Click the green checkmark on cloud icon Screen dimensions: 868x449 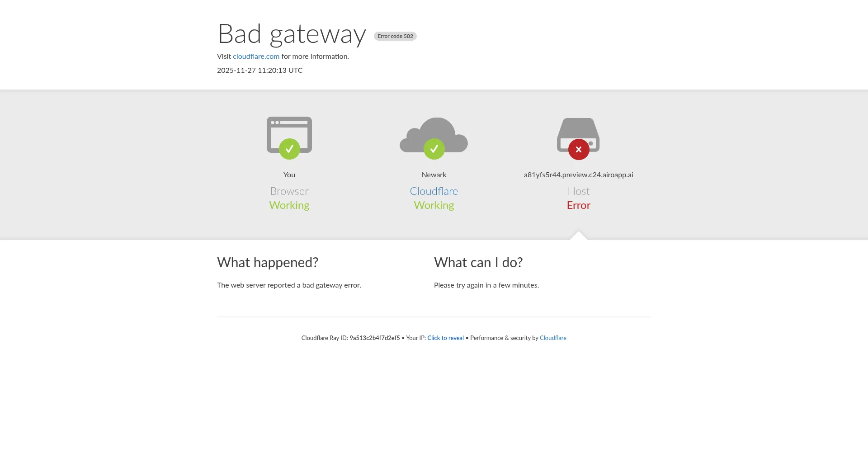click(x=434, y=149)
